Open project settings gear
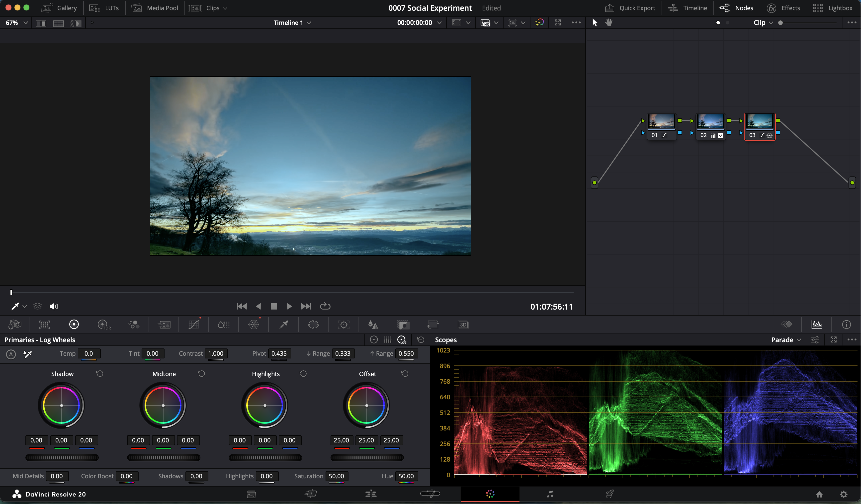 tap(844, 494)
